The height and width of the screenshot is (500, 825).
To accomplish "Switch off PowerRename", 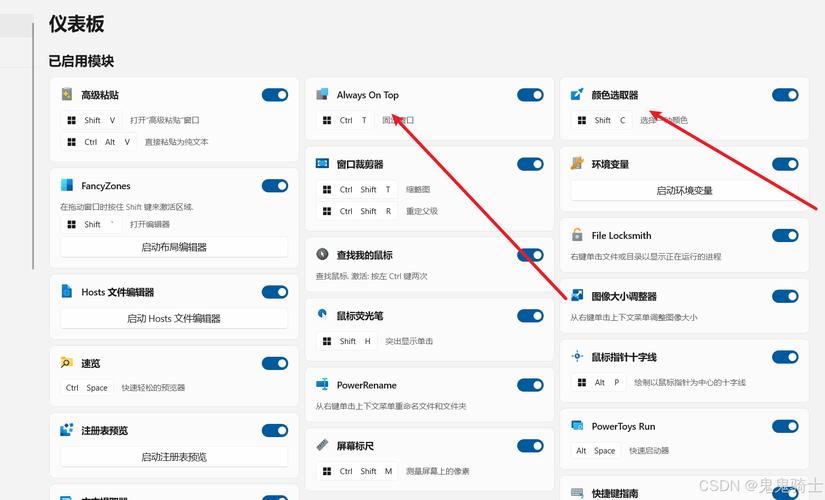I will coord(530,385).
